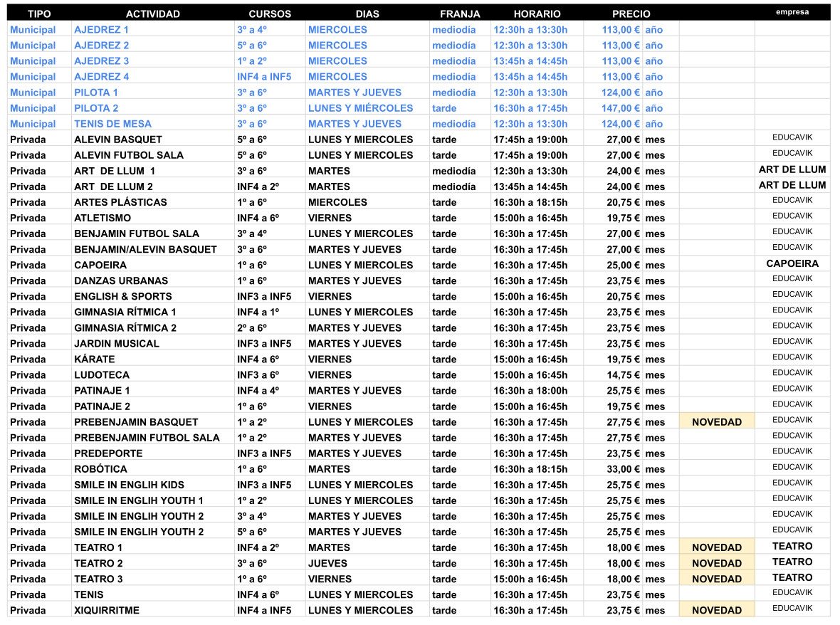Viewport: 840px width, 625px height.
Task: Select the AJEDREZ 1 activity cell
Action: (x=102, y=30)
